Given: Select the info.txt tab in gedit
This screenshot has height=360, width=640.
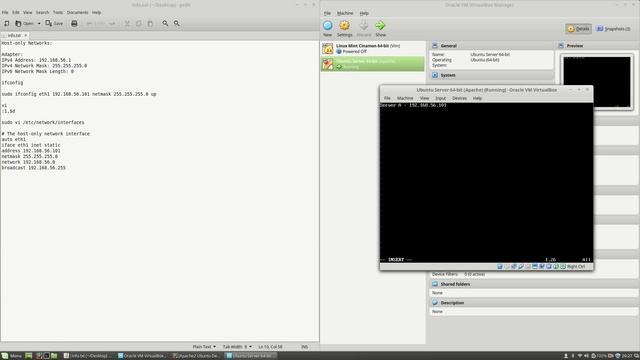Looking at the screenshot, I should coord(14,36).
